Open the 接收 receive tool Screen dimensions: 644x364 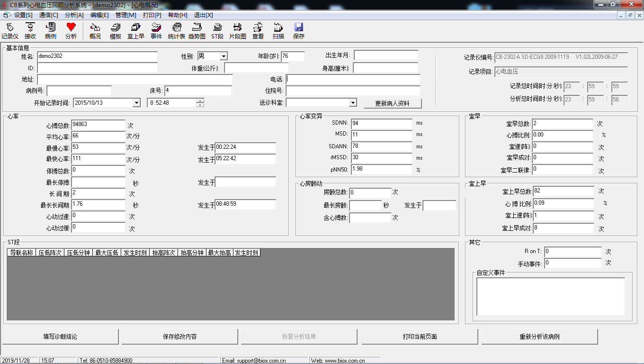tap(30, 31)
